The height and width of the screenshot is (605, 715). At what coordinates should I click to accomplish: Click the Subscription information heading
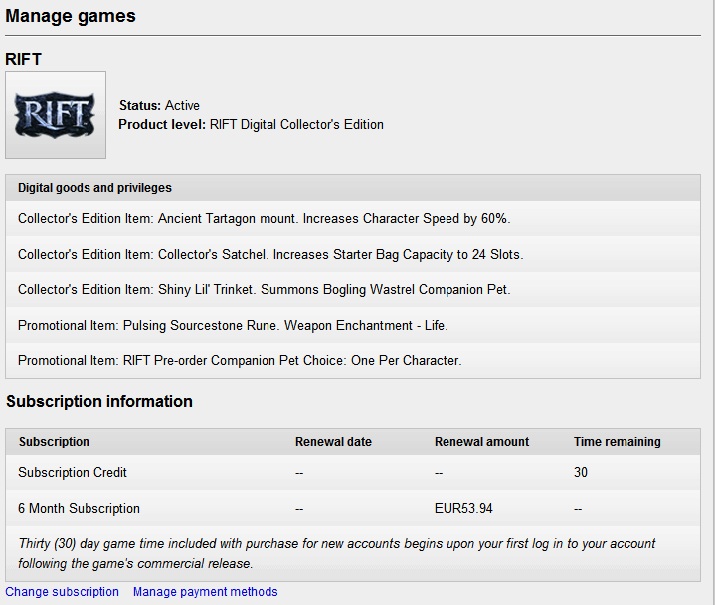(x=99, y=402)
